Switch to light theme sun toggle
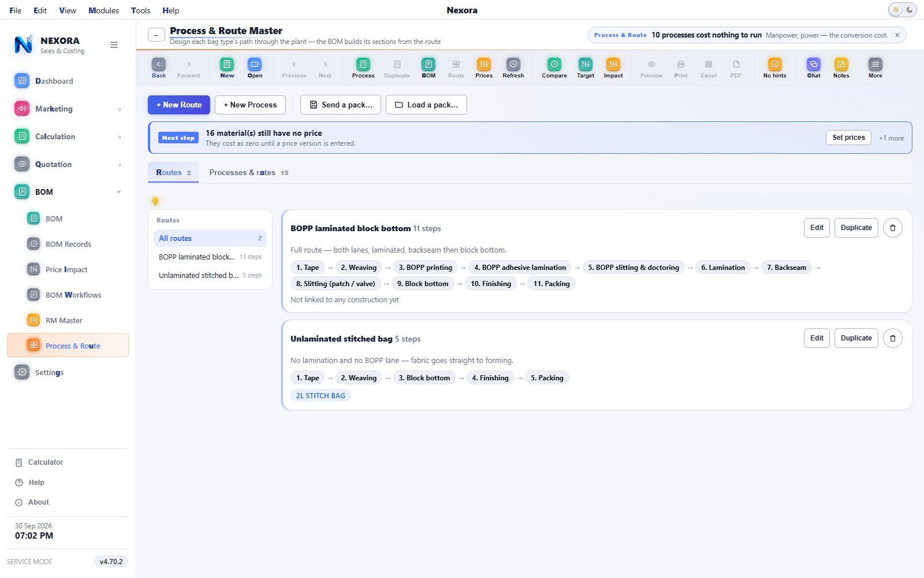 [x=896, y=10]
